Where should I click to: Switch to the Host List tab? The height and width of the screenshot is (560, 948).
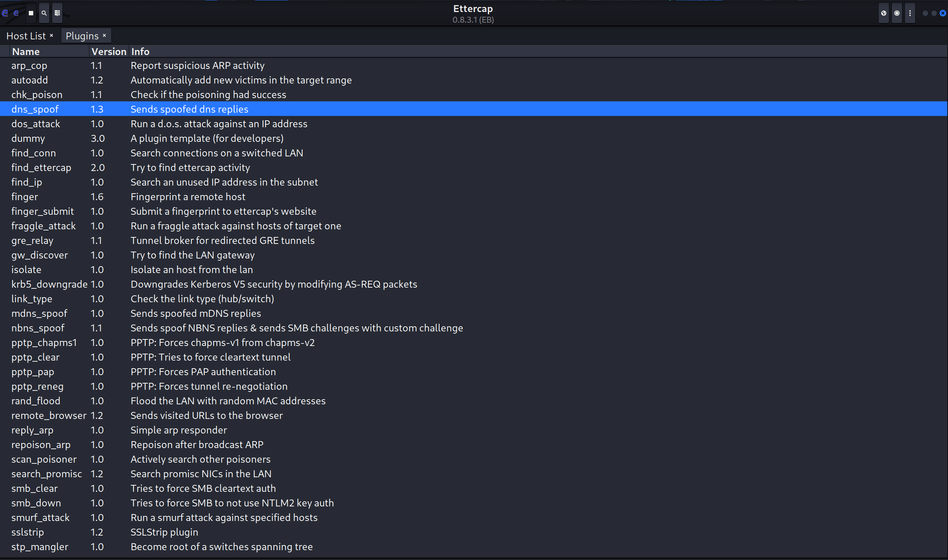coord(26,36)
